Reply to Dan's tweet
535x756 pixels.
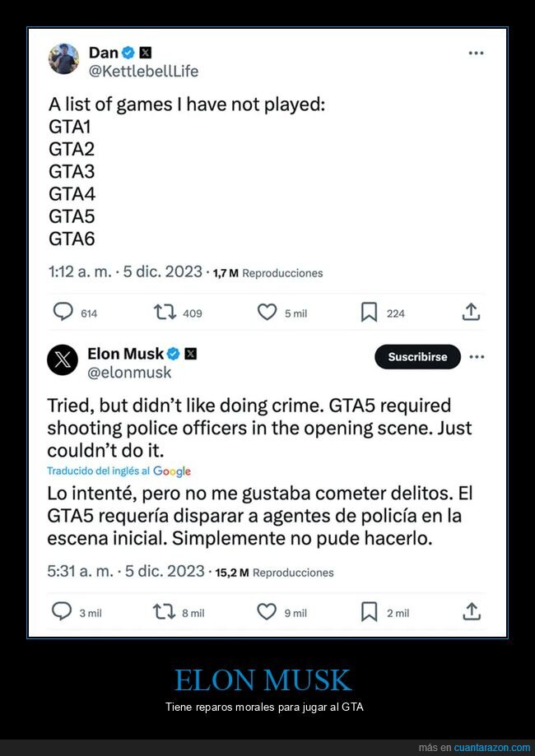coord(62,313)
